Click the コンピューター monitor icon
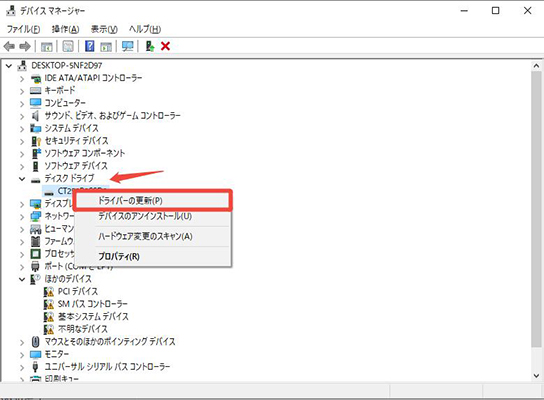544x400 pixels. pyautogui.click(x=35, y=103)
